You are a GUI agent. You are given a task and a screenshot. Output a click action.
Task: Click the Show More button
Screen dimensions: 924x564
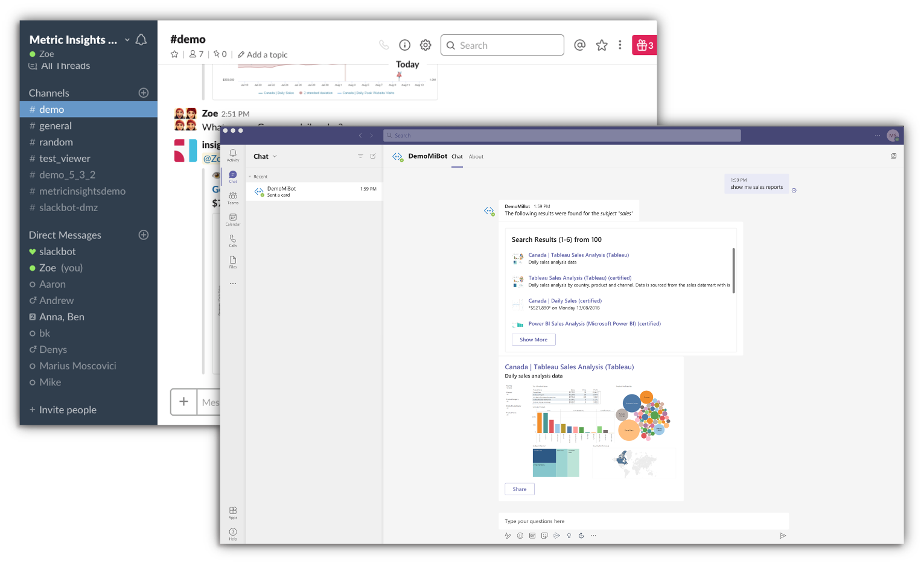[x=534, y=340]
